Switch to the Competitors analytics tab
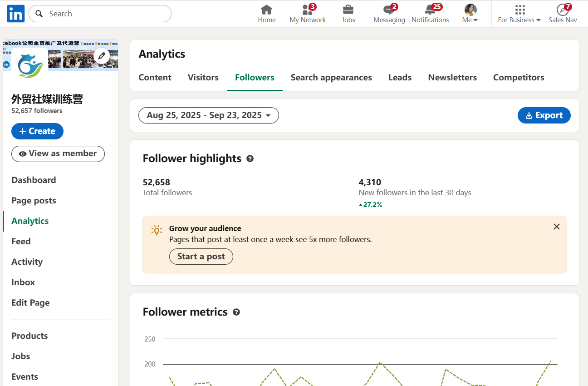 click(519, 78)
